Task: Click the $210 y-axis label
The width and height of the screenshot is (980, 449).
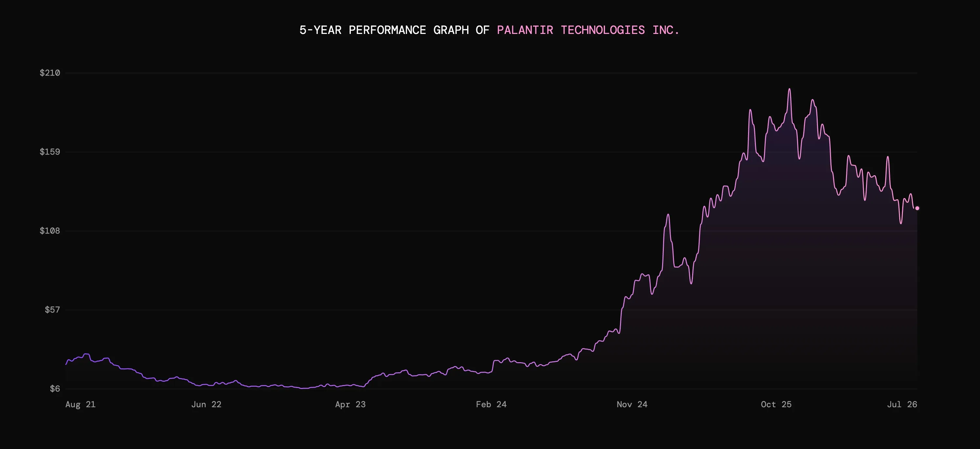Action: coord(50,72)
